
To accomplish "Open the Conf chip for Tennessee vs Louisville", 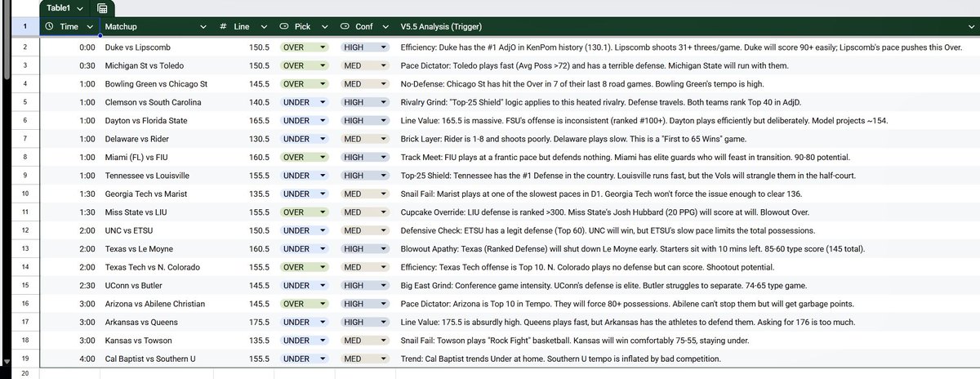I will pos(364,176).
